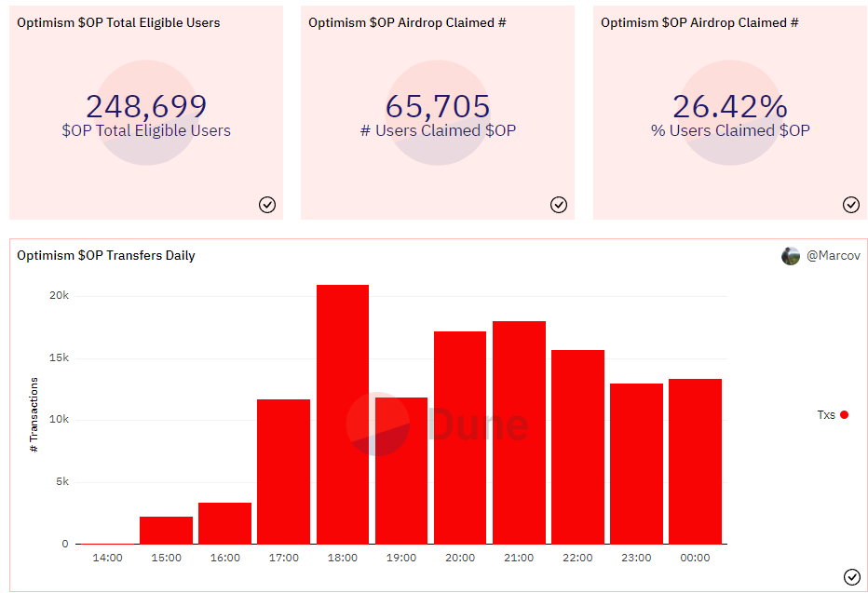Select the 15:00 bar in the chart
The width and height of the screenshot is (868, 593).
(x=166, y=530)
